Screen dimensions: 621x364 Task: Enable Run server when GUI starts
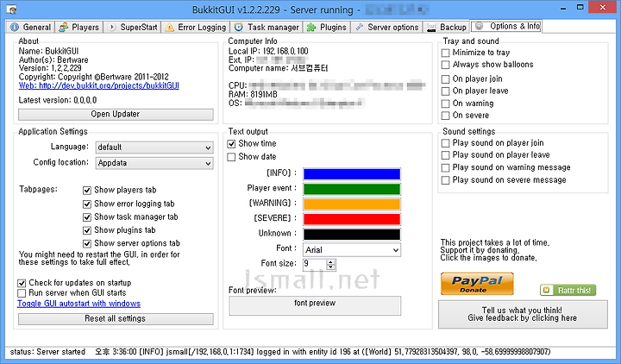[22, 293]
